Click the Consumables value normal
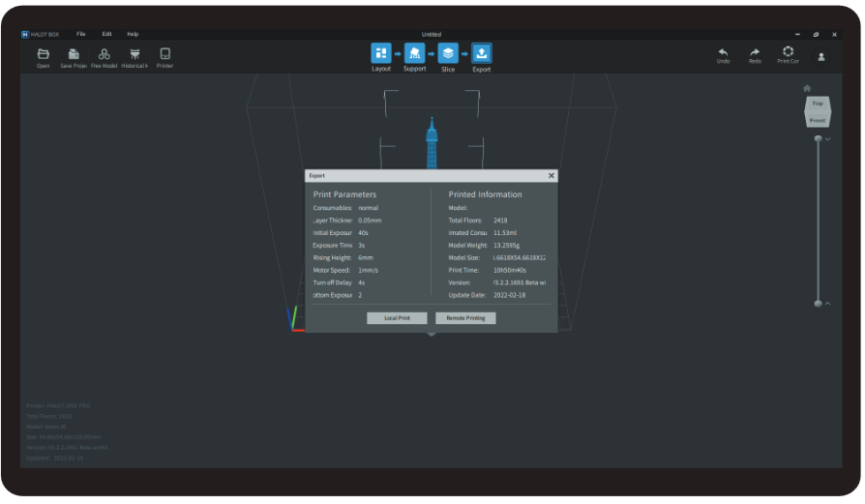This screenshot has height=504, width=865. click(368, 208)
